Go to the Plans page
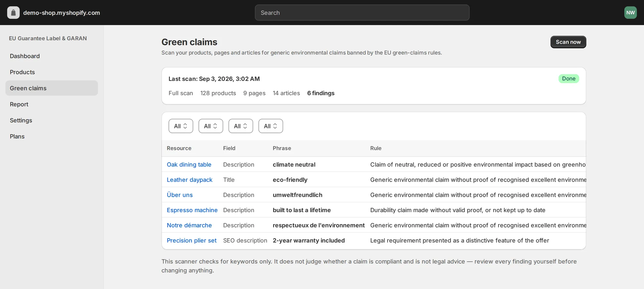 point(52,136)
